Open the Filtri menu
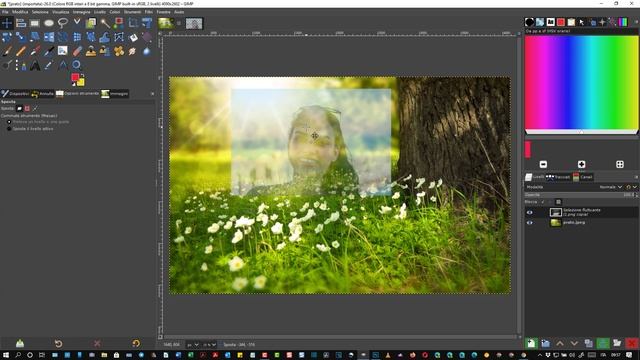The image size is (640, 360). 149,12
